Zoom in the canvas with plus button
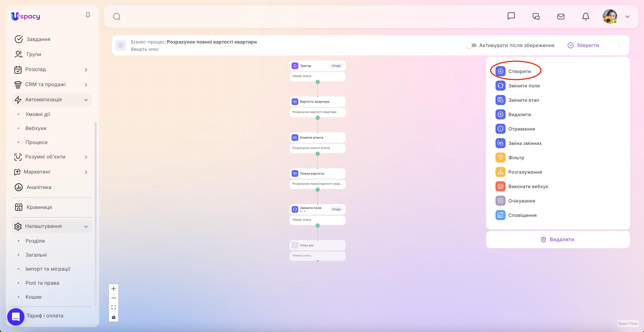Screen dimensions: 644x332 (113, 289)
